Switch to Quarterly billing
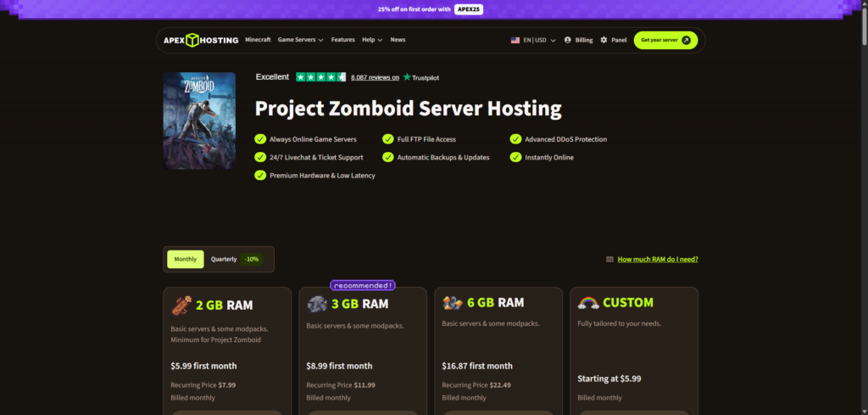 [x=224, y=260]
